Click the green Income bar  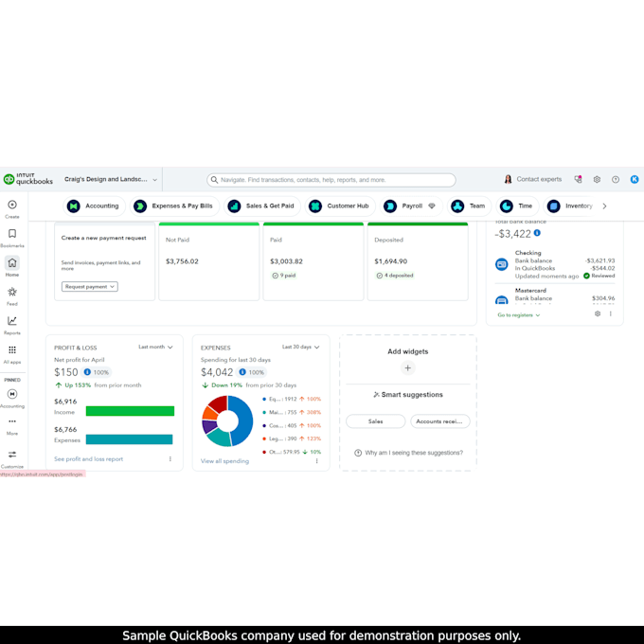(130, 411)
